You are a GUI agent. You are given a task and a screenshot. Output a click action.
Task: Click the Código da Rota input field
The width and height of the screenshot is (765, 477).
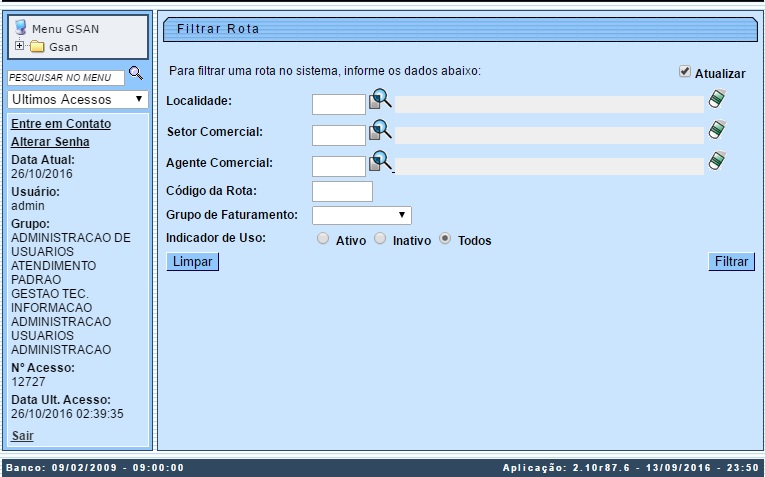pyautogui.click(x=342, y=191)
